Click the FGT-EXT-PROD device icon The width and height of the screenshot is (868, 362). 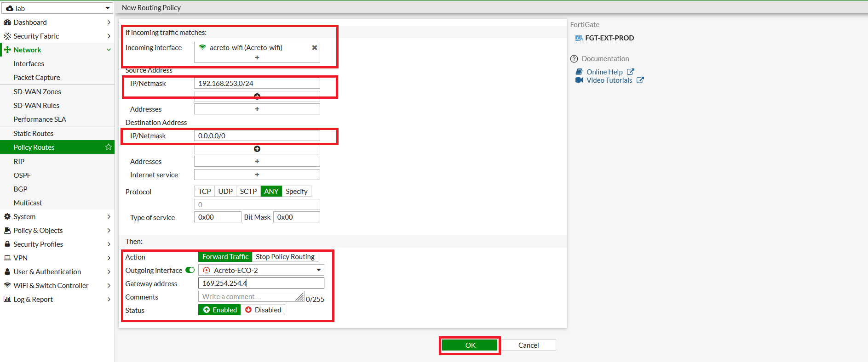click(579, 39)
